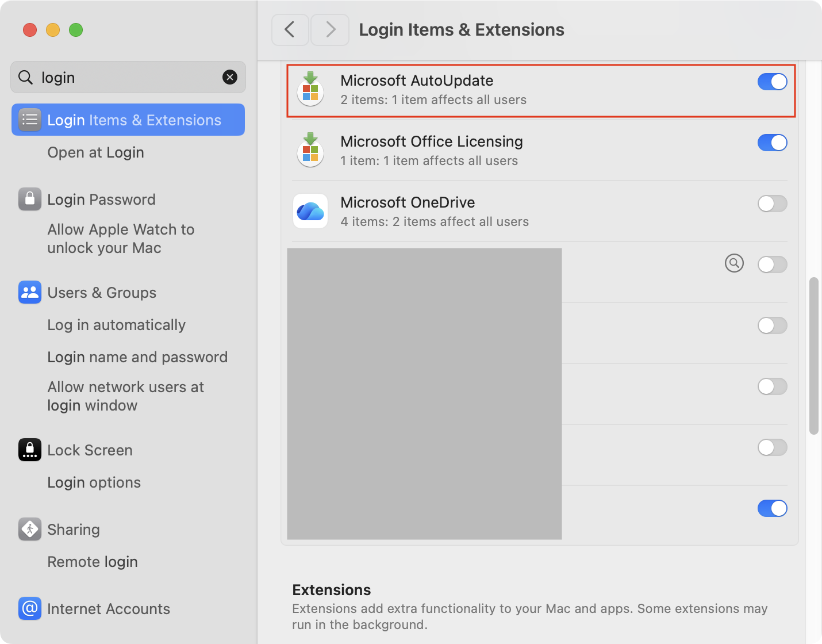
Task: Open Internet Accounts in sidebar
Action: pos(128,608)
